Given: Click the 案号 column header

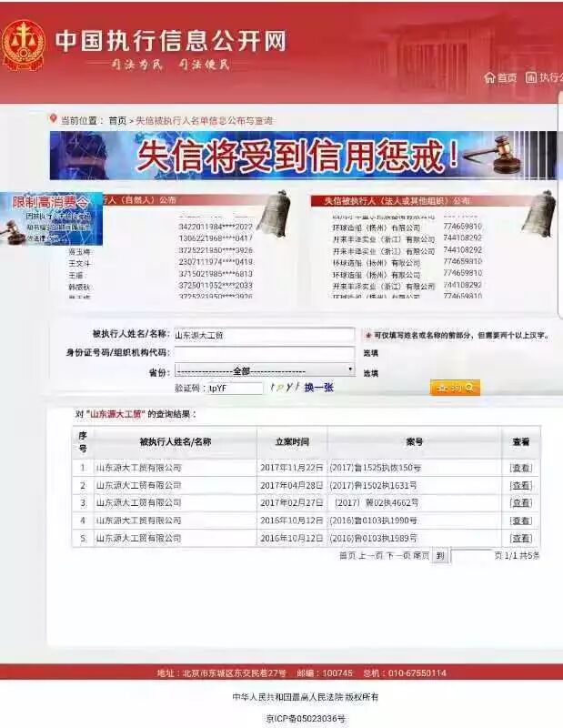Looking at the screenshot, I should (x=414, y=442).
